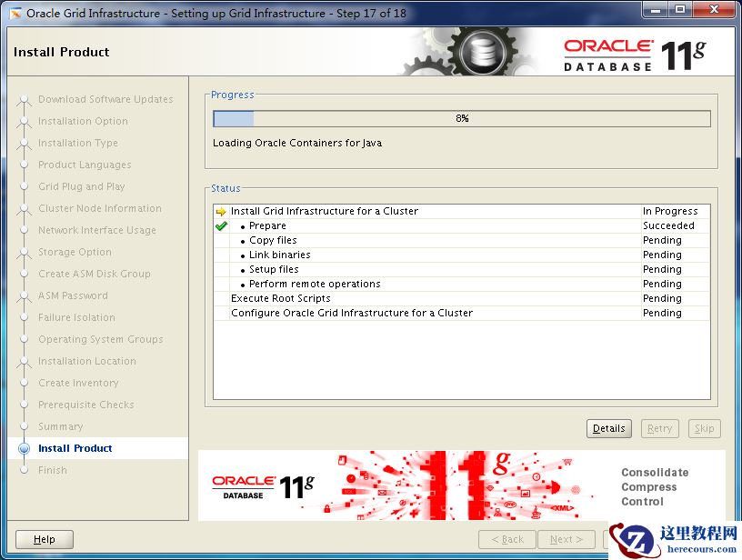This screenshot has height=560, width=742.
Task: Select the Finish step
Action: [x=53, y=470]
